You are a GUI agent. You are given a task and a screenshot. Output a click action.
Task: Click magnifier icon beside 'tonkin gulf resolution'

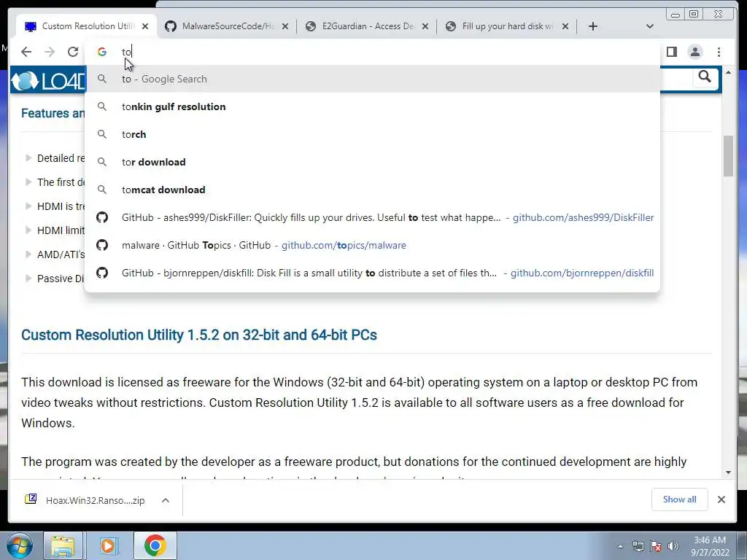(x=102, y=106)
